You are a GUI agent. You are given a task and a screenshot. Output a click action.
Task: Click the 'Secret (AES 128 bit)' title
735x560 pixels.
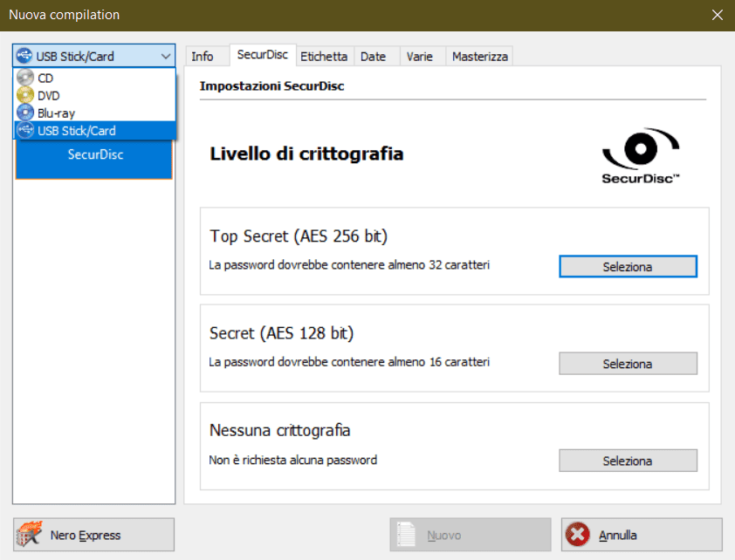click(x=281, y=333)
